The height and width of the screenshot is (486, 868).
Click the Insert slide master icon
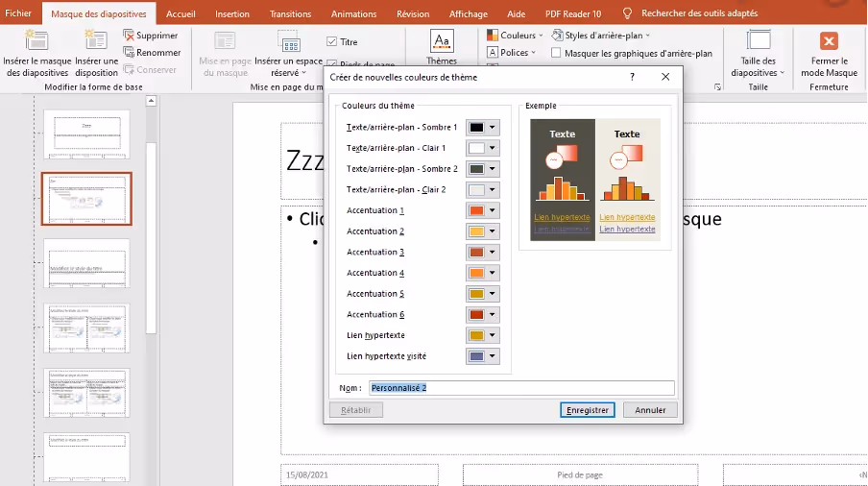(36, 41)
